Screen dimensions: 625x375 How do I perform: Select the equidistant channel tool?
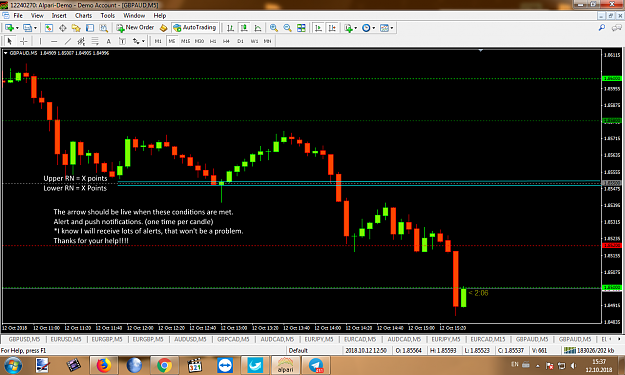[81, 41]
